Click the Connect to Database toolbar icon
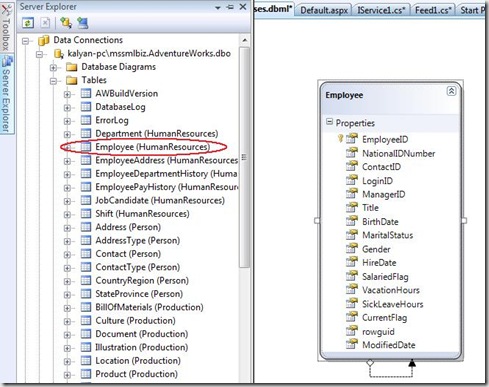 [66, 23]
